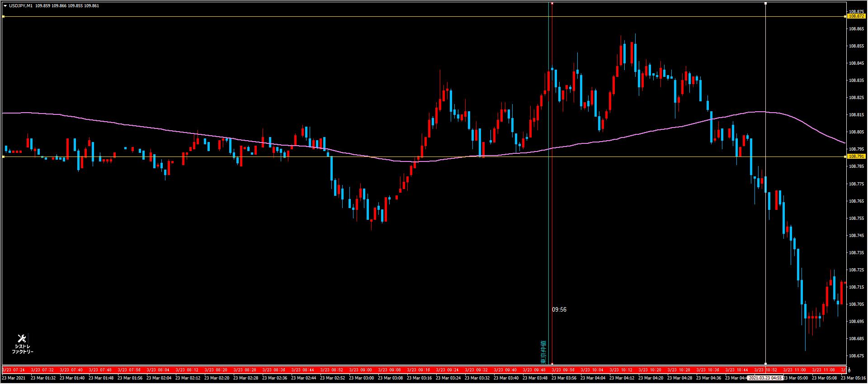This screenshot has height=384, width=868.
Task: Click the wrench-and-screwdriver logo icon
Action: (22, 338)
